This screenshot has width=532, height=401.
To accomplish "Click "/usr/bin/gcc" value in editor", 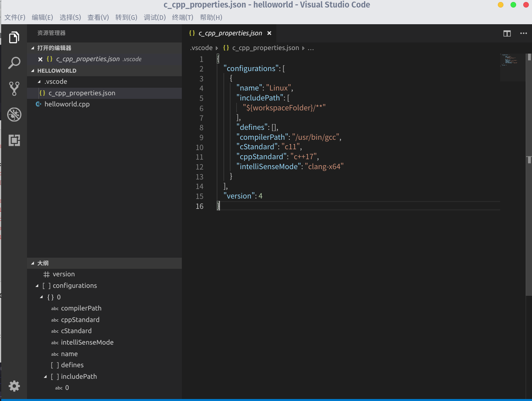I will click(x=316, y=137).
